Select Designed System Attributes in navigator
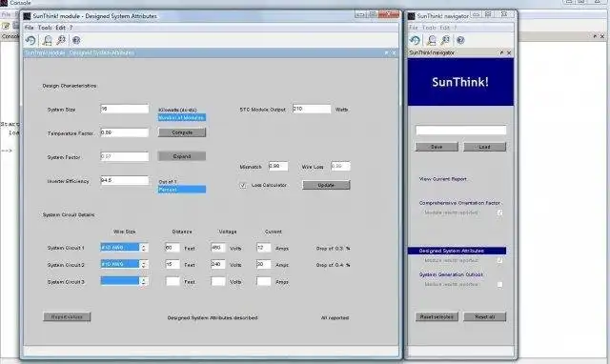610x364 pixels. click(x=457, y=251)
